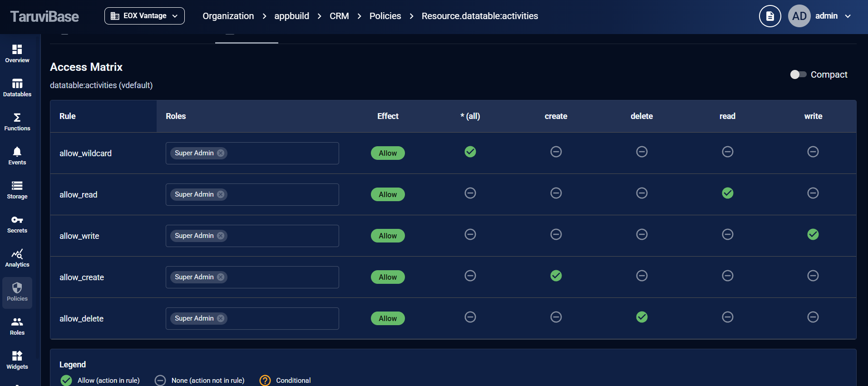Image resolution: width=868 pixels, height=386 pixels.
Task: Click the Allow badge for allow_delete
Action: 388,318
